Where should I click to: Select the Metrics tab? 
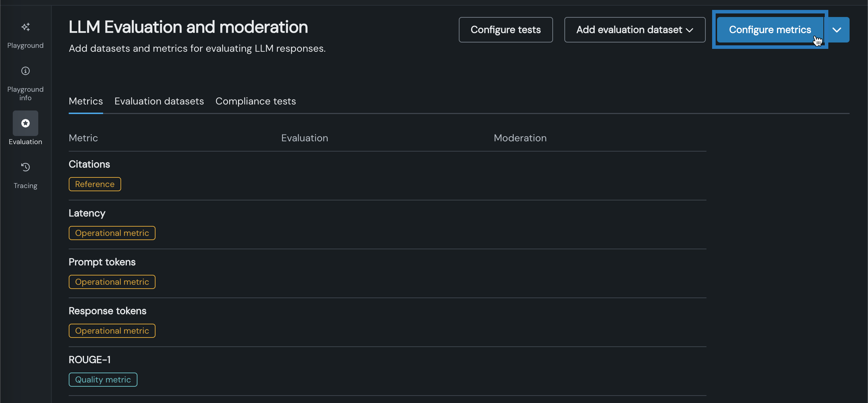pyautogui.click(x=86, y=101)
